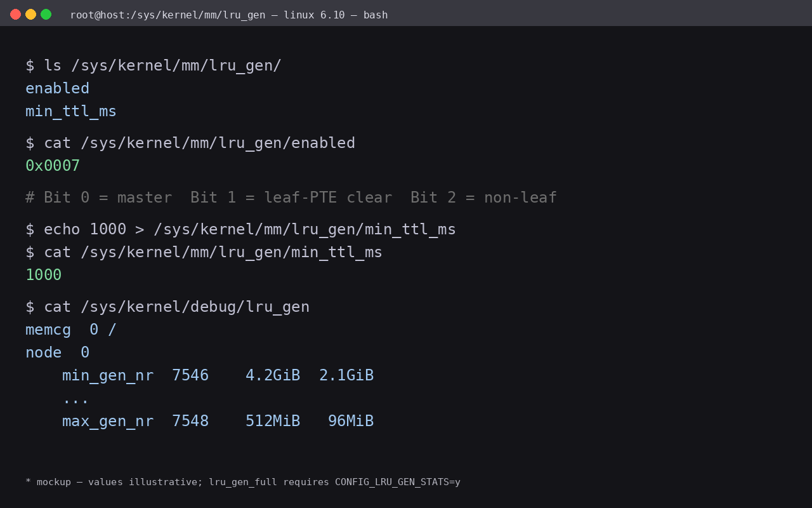
Task: Click the yellow minimize window button
Action: tap(30, 15)
